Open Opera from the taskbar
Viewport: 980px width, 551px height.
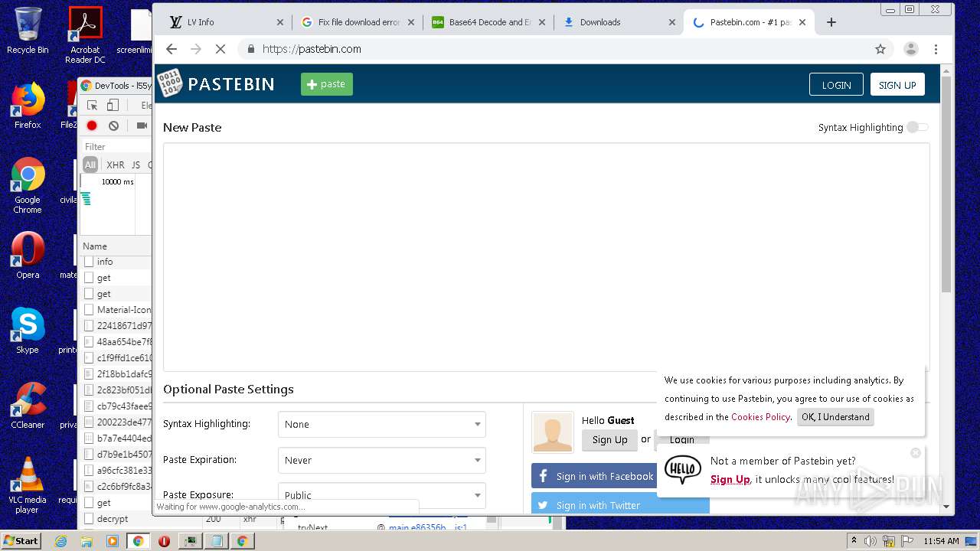[x=164, y=541]
